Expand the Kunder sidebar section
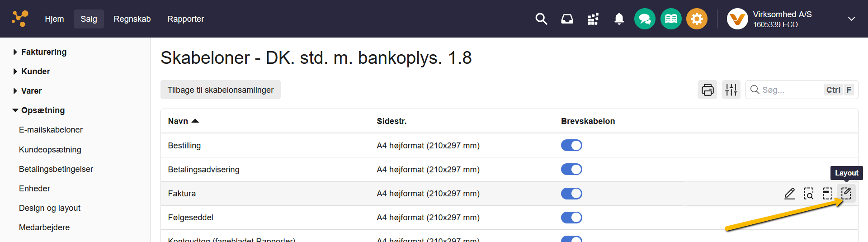The height and width of the screenshot is (242, 868). click(x=35, y=71)
